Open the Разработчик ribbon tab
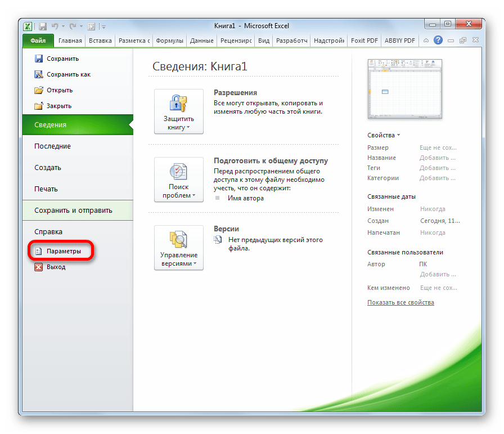 pyautogui.click(x=291, y=41)
